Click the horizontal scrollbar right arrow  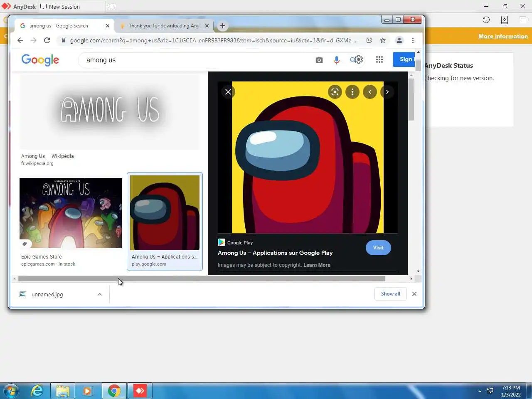(x=411, y=279)
